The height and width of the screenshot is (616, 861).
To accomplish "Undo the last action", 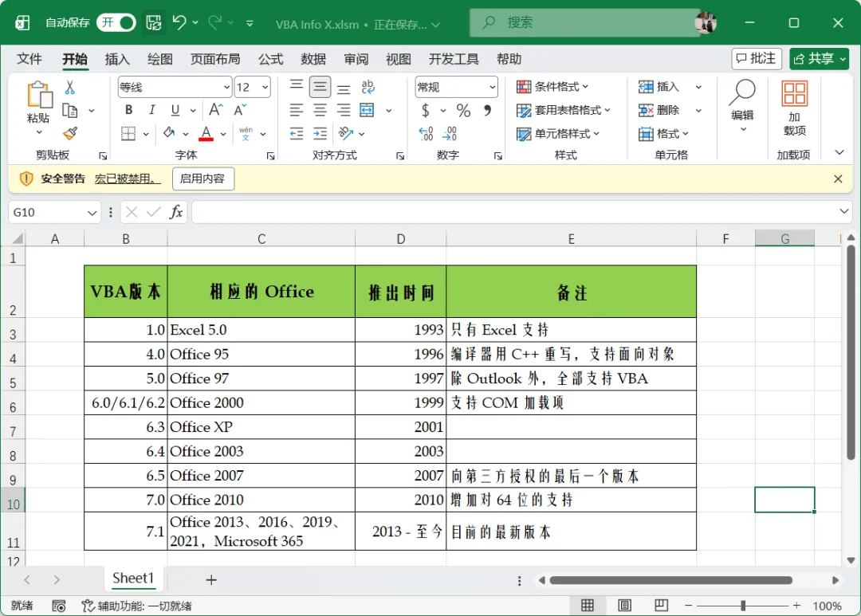I will [179, 22].
